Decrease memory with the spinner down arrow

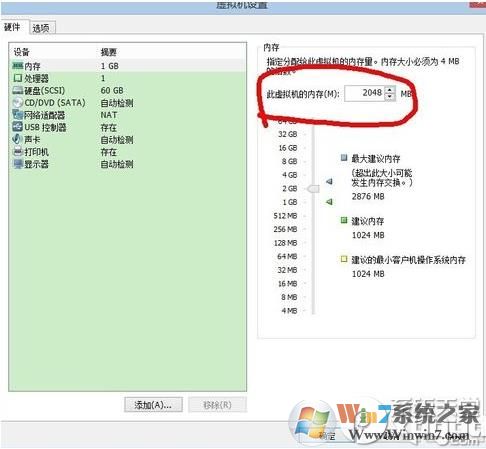[x=390, y=97]
